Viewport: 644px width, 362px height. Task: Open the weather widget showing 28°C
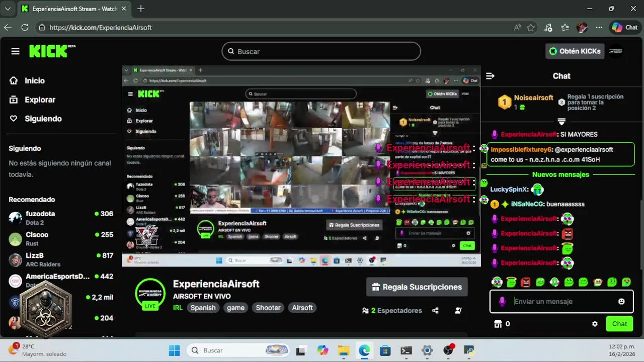pos(38,350)
